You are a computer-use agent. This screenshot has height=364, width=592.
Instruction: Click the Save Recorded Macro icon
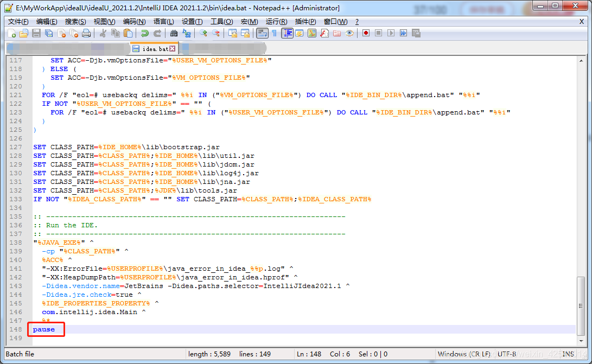coord(416,33)
